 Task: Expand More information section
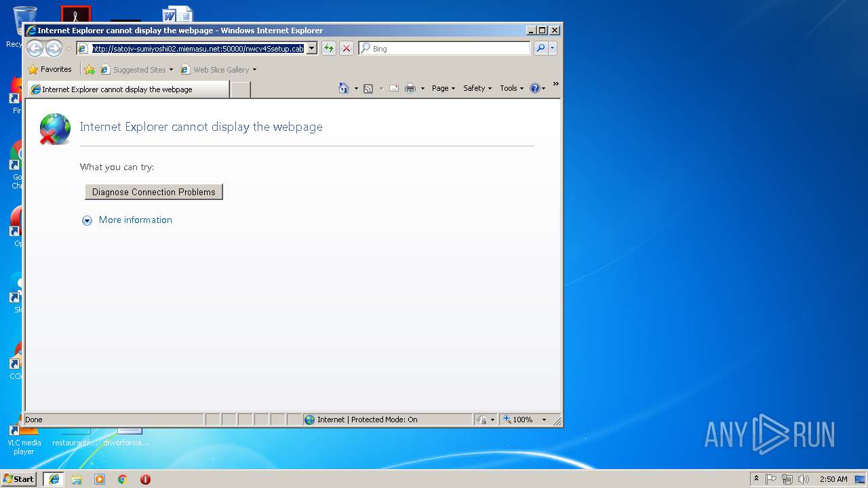click(127, 220)
